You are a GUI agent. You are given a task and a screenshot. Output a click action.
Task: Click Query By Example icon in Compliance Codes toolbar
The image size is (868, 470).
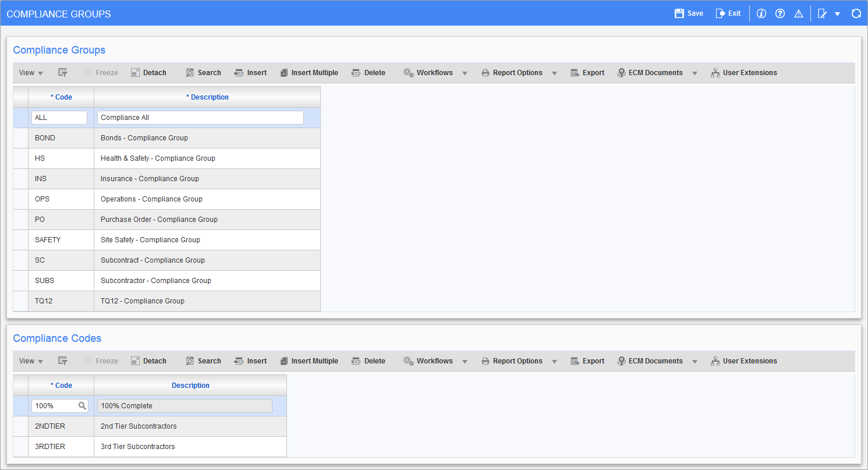63,361
